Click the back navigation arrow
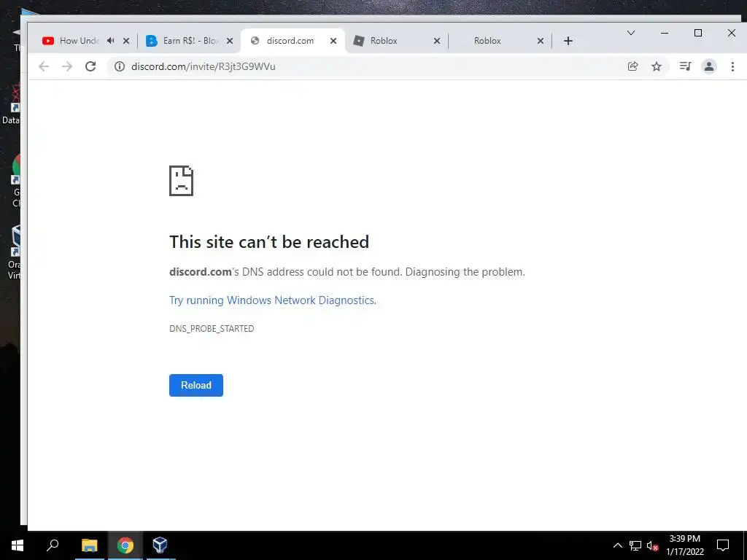The height and width of the screenshot is (560, 747). 44,66
